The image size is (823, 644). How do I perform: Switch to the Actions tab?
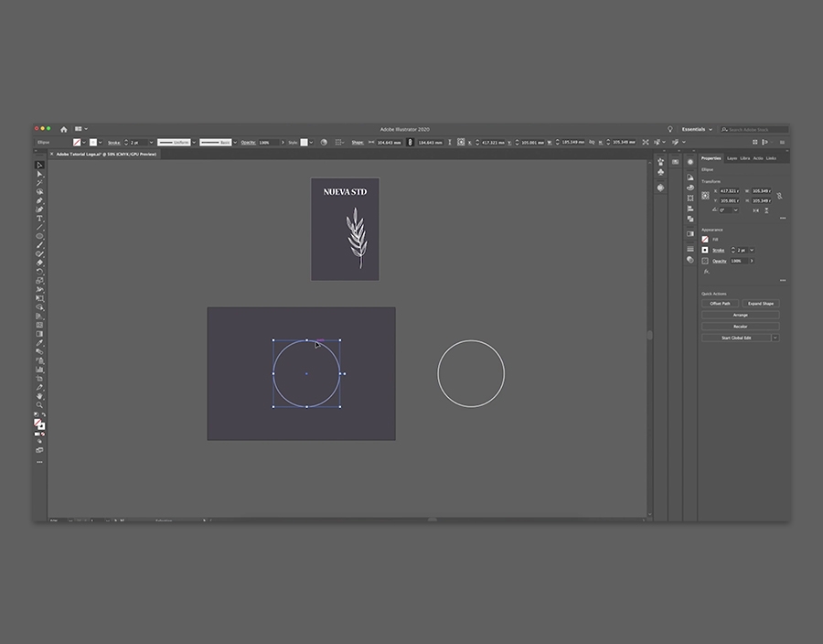pyautogui.click(x=758, y=158)
